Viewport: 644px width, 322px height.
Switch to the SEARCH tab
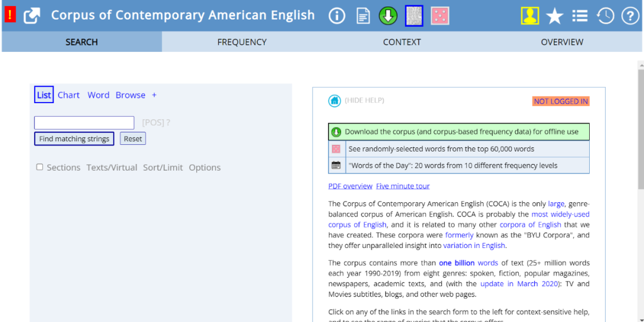click(82, 42)
